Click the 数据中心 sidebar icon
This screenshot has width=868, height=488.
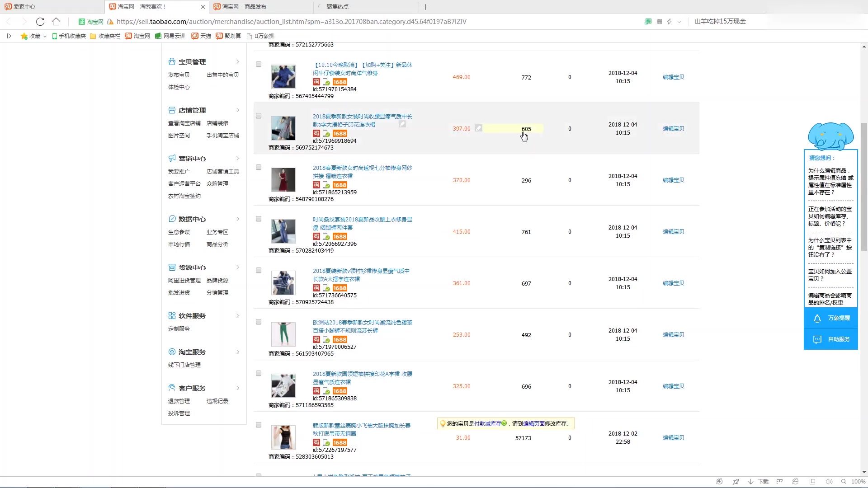172,219
